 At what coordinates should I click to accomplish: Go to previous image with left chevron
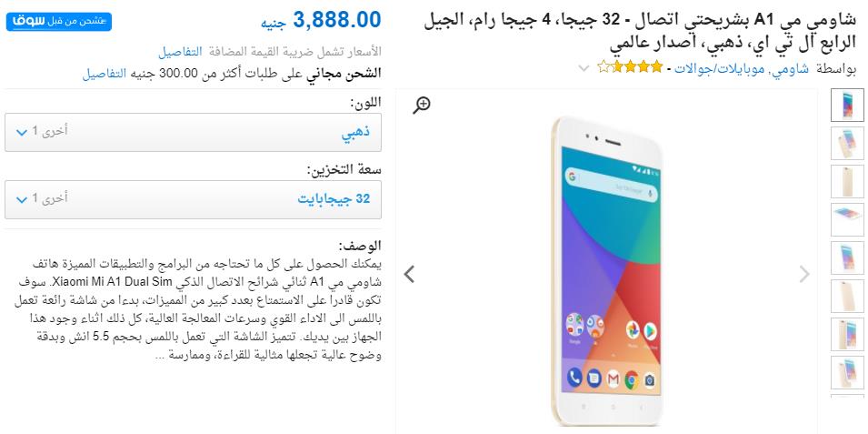409,274
